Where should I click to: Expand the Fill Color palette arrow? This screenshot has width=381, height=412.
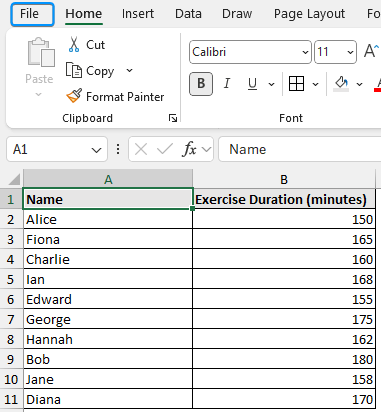point(359,84)
